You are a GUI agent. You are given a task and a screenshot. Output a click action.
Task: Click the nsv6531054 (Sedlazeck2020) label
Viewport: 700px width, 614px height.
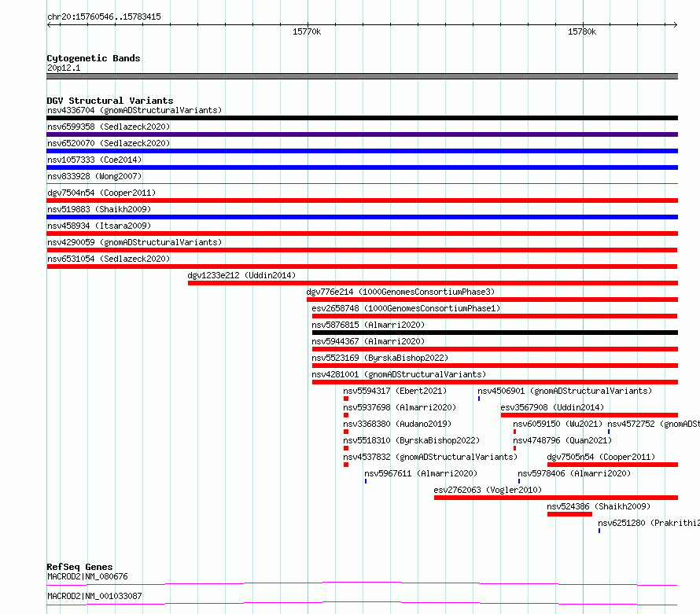(x=109, y=259)
